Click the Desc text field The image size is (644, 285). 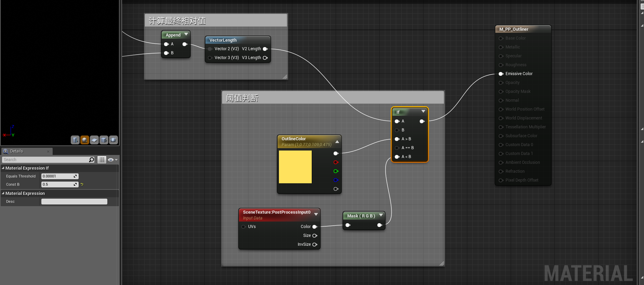(74, 202)
